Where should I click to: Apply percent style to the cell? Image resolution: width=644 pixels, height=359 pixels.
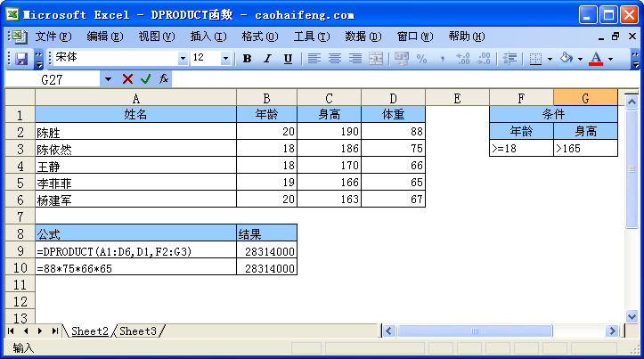click(x=421, y=59)
